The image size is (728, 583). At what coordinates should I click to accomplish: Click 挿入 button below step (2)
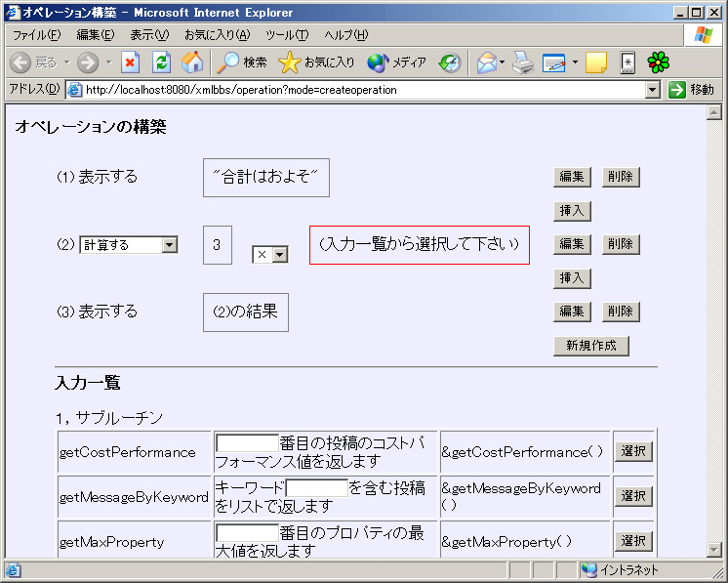pyautogui.click(x=572, y=278)
